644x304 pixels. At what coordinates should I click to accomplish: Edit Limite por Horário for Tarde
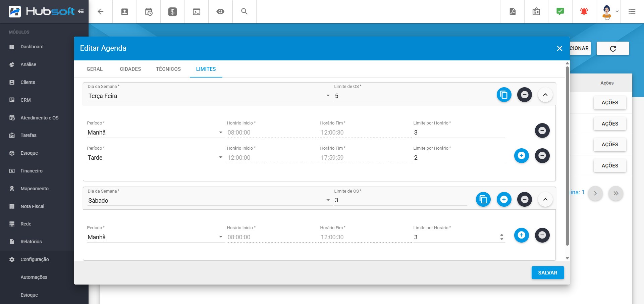click(x=459, y=158)
